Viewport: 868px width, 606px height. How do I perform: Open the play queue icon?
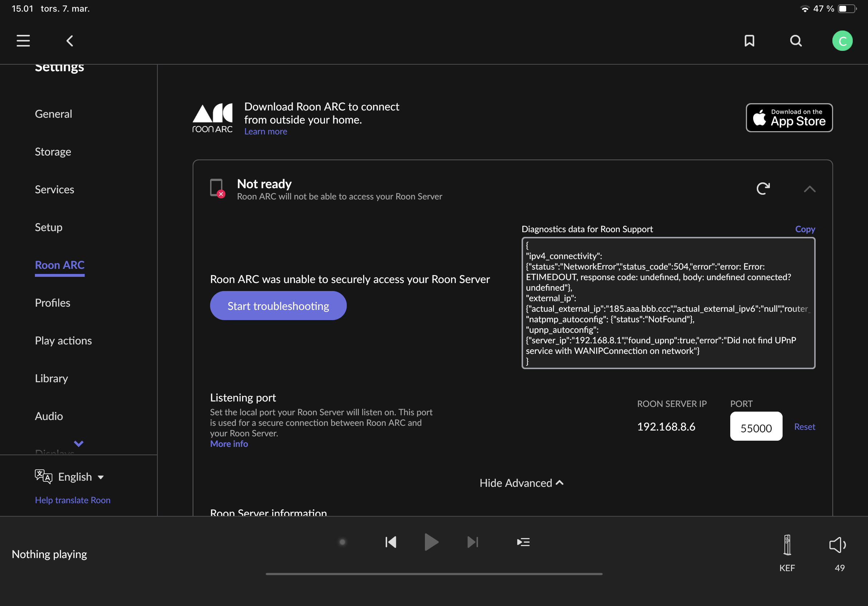[x=523, y=542]
